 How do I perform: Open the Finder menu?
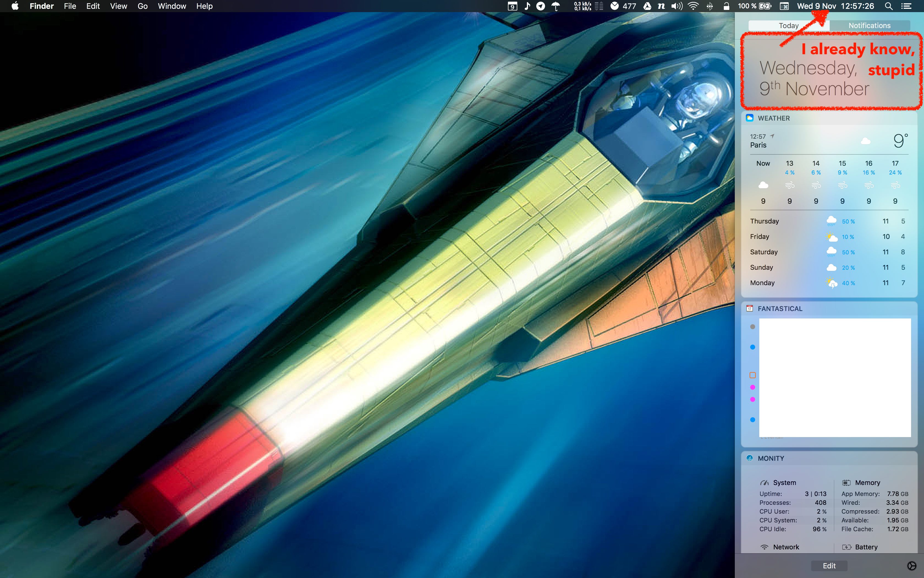(x=42, y=6)
